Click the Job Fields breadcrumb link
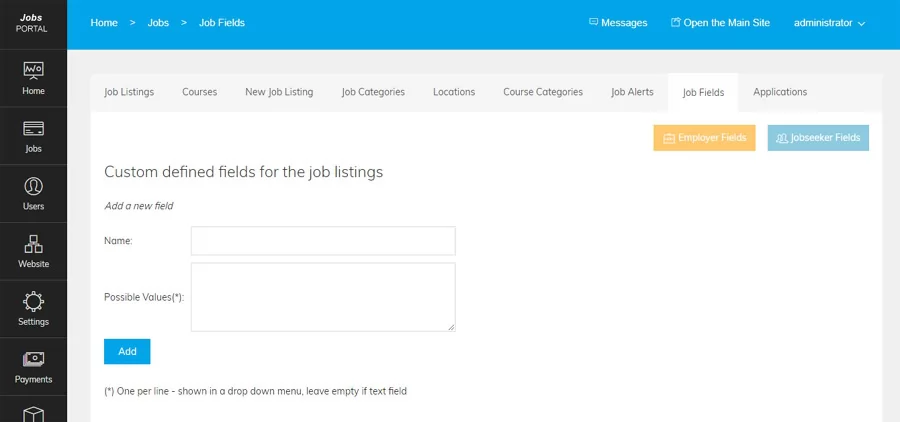 [x=222, y=23]
